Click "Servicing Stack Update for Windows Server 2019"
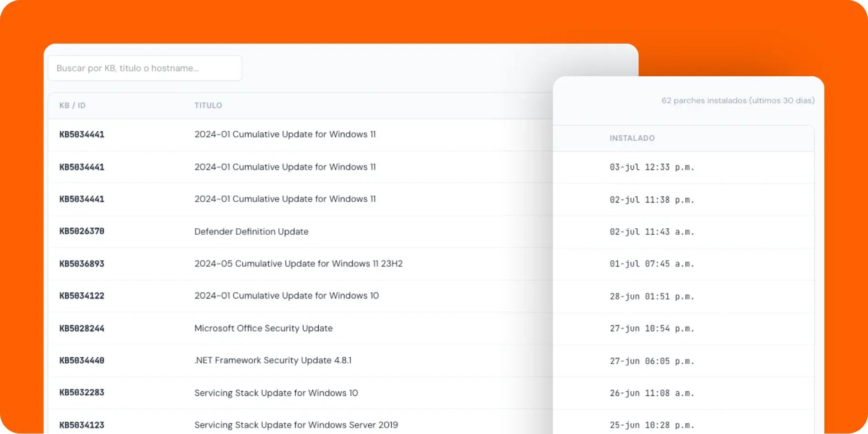The image size is (868, 434). (x=296, y=425)
